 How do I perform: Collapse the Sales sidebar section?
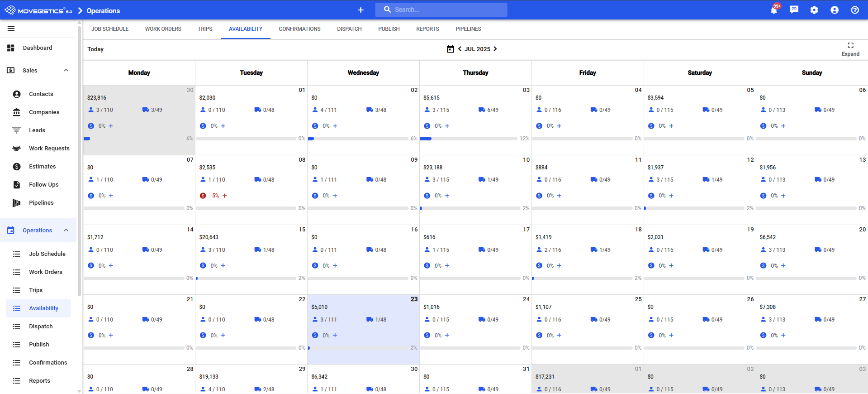pos(66,70)
